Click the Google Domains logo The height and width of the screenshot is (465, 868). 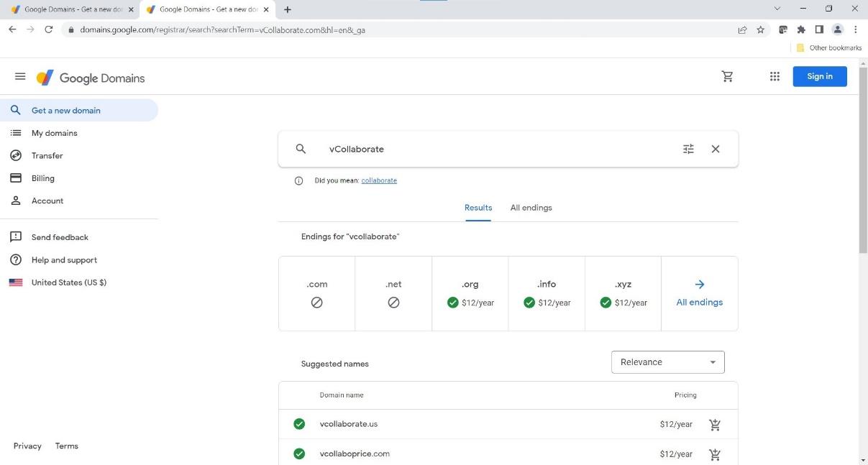[91, 78]
